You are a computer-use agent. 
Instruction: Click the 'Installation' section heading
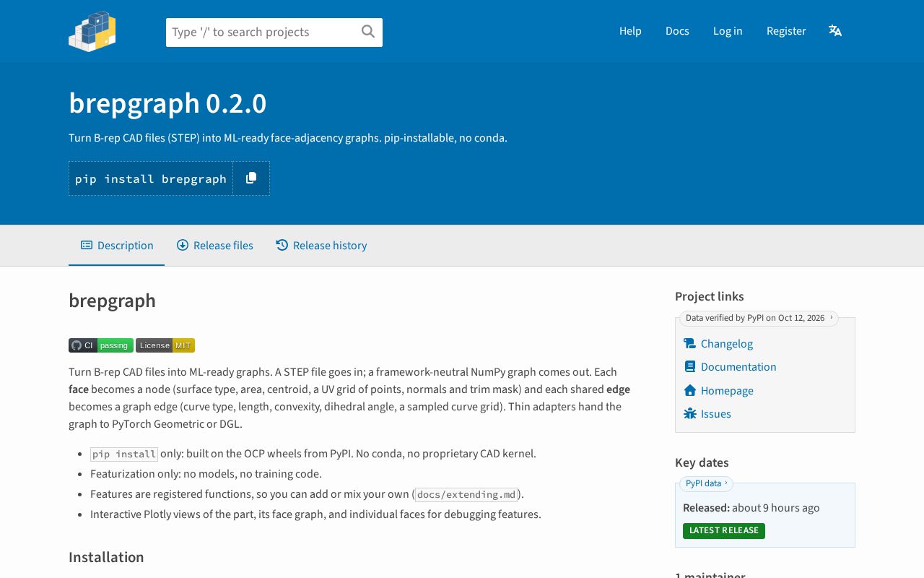(x=106, y=557)
